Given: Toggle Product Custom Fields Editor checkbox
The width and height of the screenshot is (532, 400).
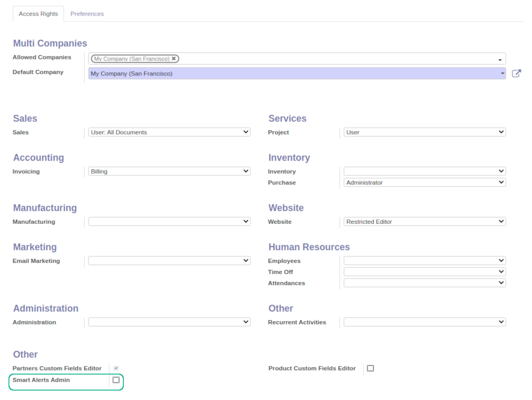Looking at the screenshot, I should click(371, 368).
